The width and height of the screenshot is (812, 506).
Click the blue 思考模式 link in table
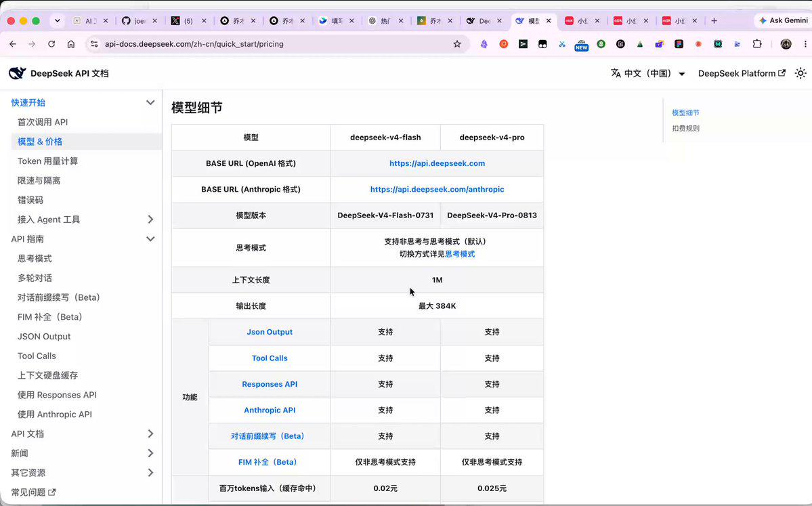[x=460, y=254]
